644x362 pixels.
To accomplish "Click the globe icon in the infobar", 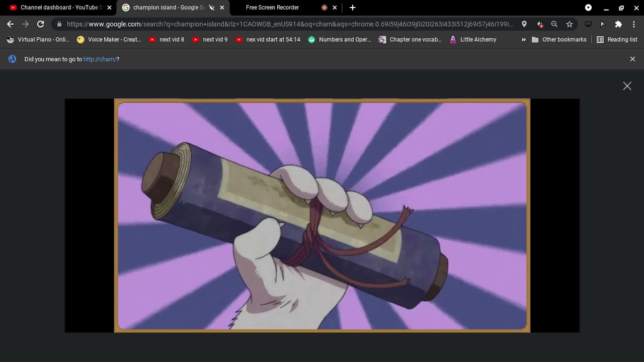I will coord(12,59).
